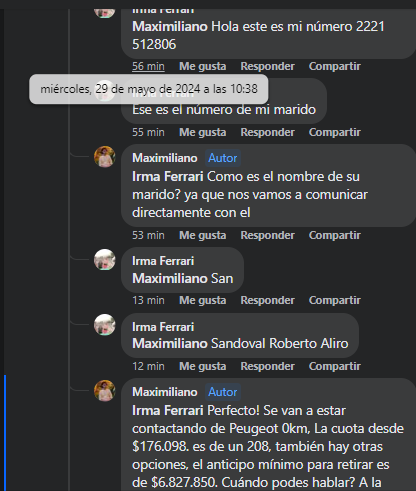Click the Autor badge on the Peugeot comment
This screenshot has height=491, width=416.
point(223,392)
